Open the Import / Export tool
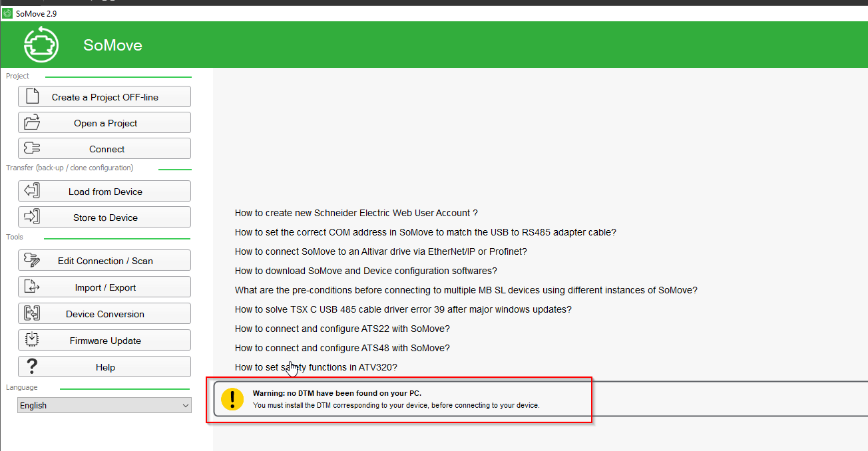Screen dimensions: 868x451 click(x=105, y=287)
